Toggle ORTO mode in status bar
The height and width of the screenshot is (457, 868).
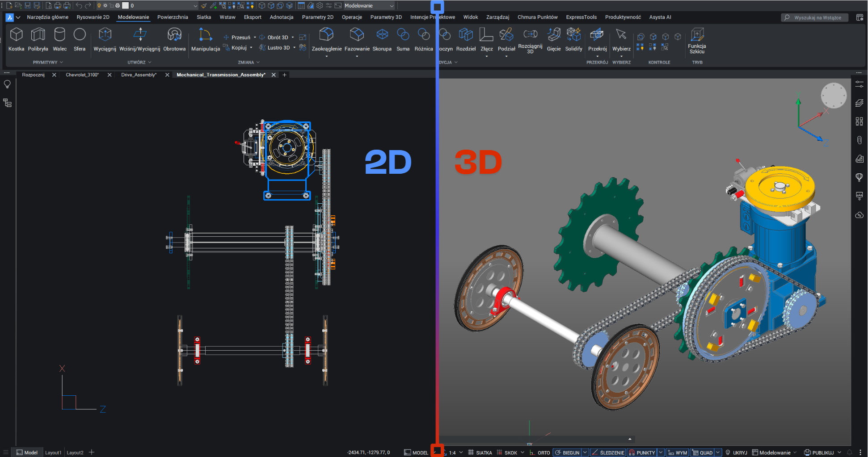pyautogui.click(x=539, y=453)
